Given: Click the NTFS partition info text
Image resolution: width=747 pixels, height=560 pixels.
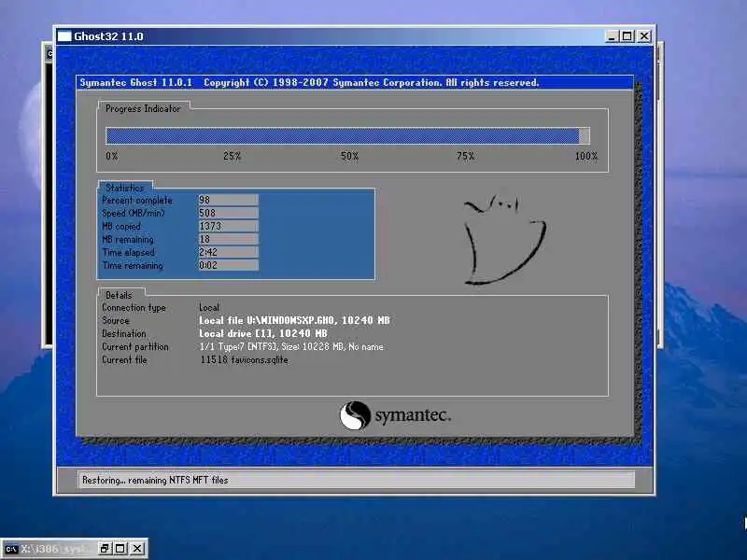Looking at the screenshot, I should (291, 346).
